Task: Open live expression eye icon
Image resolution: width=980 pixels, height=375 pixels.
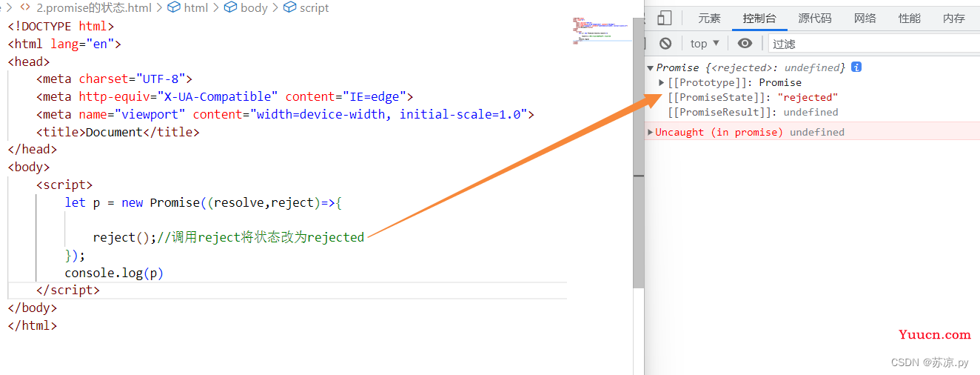Action: [x=745, y=43]
